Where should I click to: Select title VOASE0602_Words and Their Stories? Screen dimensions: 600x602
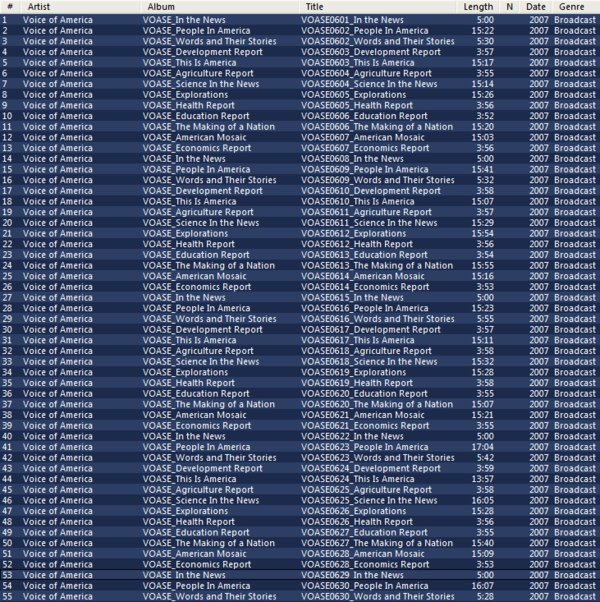pos(378,41)
